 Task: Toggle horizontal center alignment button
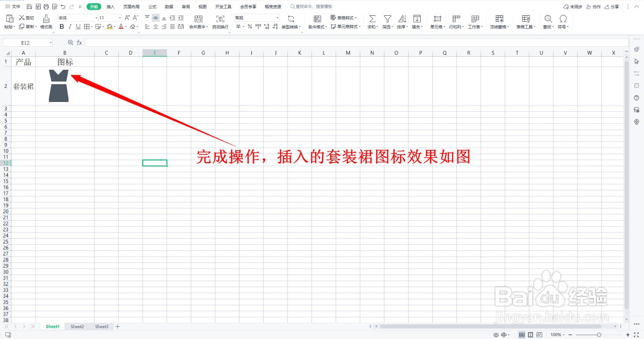[155, 27]
